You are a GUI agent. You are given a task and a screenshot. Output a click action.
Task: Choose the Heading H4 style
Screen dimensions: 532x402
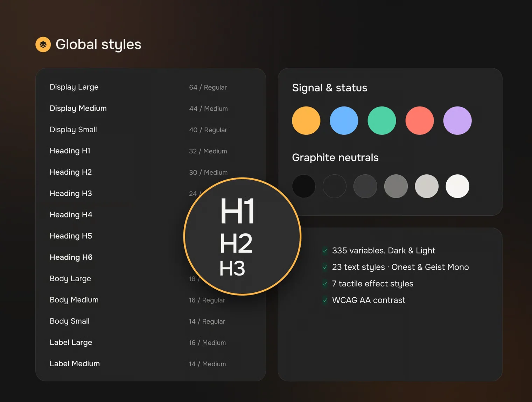point(71,215)
